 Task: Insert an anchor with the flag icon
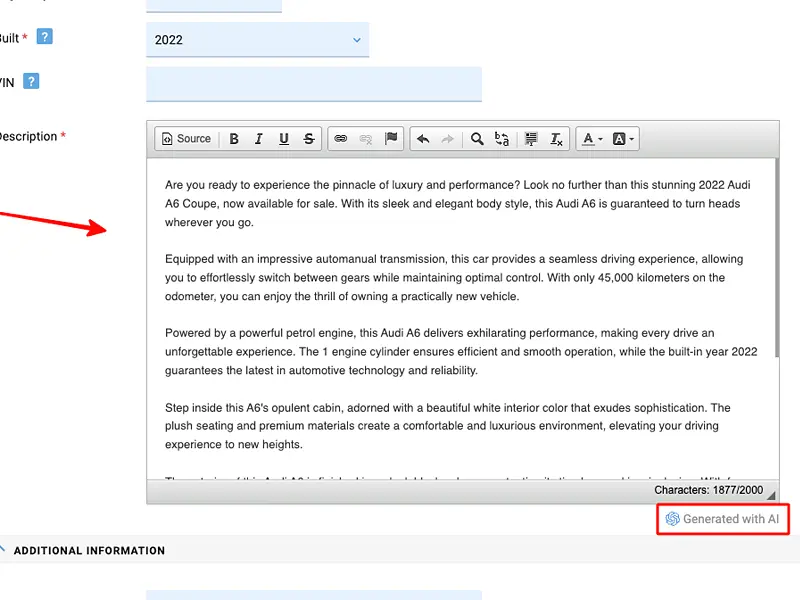[391, 139]
